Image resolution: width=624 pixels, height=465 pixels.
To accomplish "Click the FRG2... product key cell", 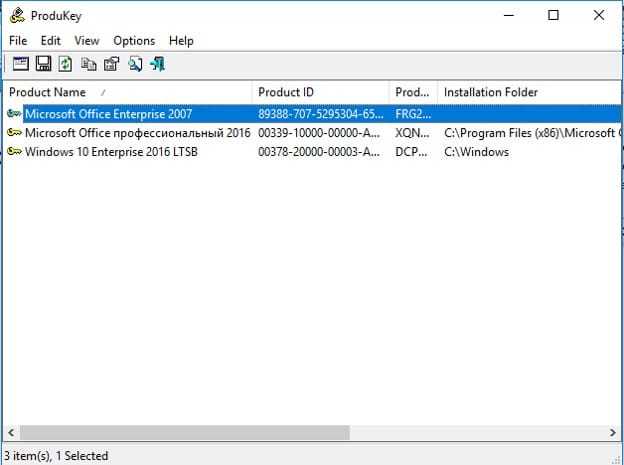I will [413, 114].
